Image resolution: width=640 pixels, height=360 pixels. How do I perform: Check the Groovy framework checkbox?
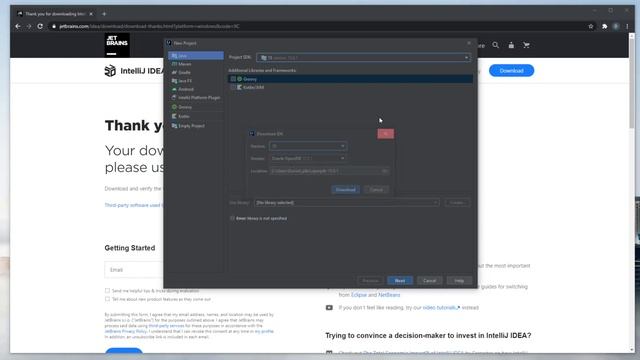[x=233, y=79]
